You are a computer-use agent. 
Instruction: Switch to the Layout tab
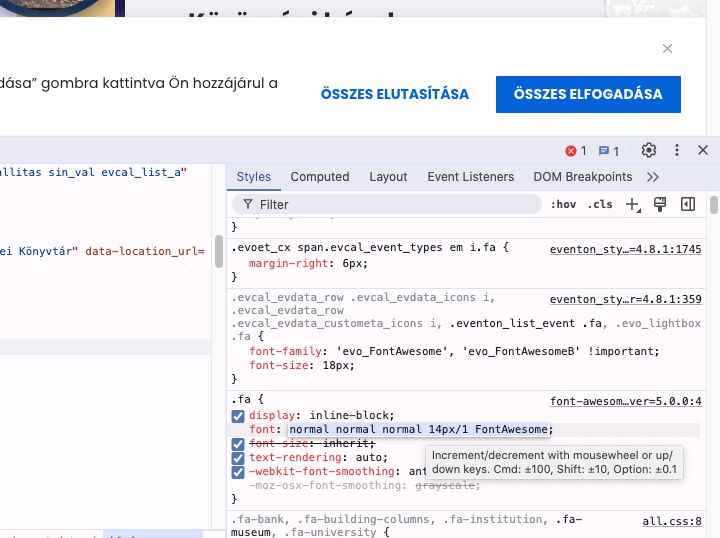click(x=388, y=177)
